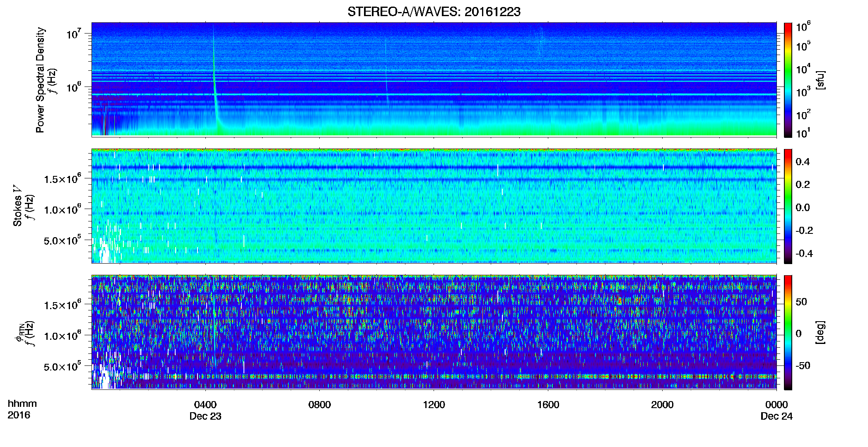Click the 10^6 frequency tick of top panel
Image resolution: width=868 pixels, height=447 pixels.
[x=74, y=87]
